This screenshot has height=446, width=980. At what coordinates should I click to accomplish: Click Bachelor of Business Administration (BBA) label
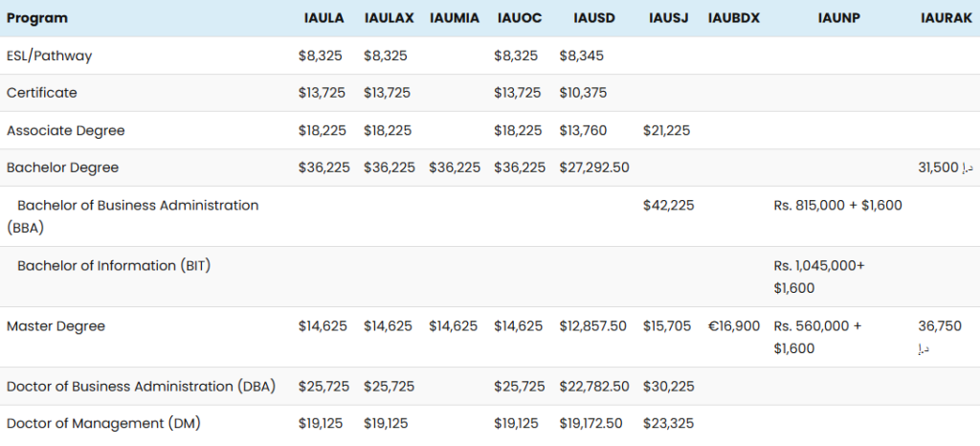coord(132,216)
